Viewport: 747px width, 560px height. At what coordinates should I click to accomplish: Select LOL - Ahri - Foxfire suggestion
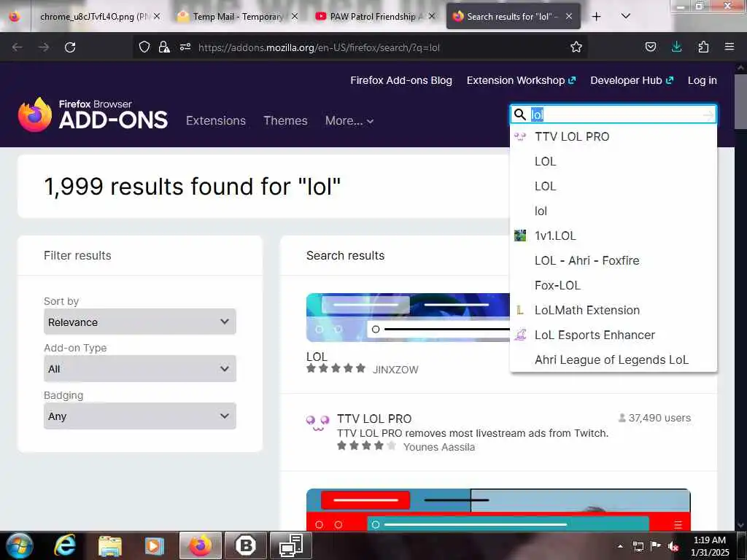click(613, 260)
